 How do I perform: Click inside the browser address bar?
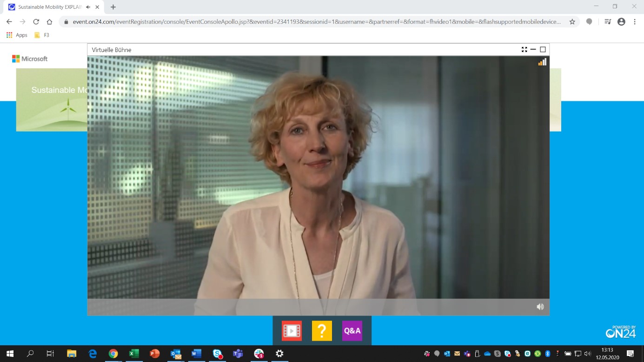coord(279,21)
